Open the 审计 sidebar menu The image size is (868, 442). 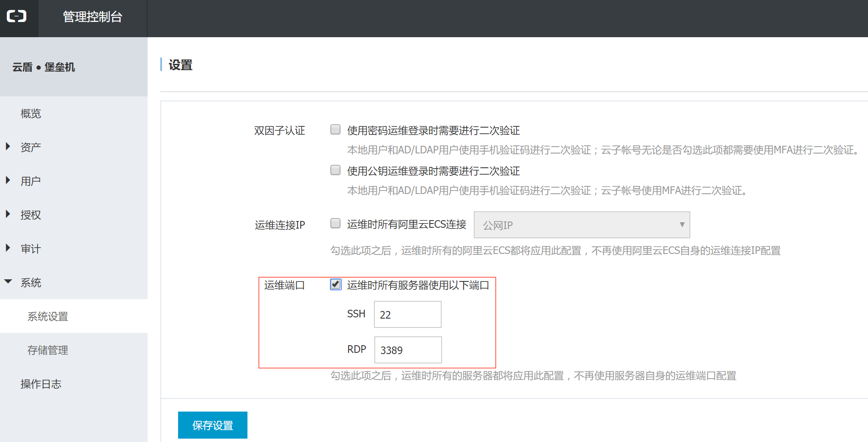click(x=31, y=248)
